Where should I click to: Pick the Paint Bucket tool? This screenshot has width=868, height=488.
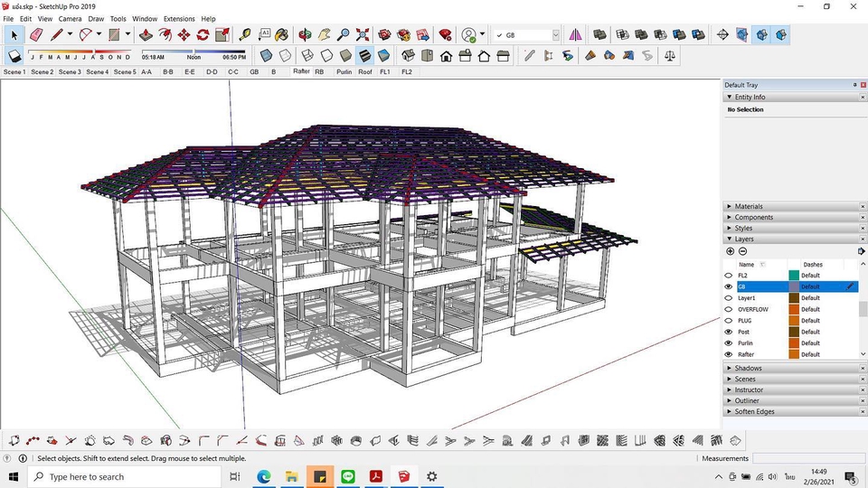point(283,35)
